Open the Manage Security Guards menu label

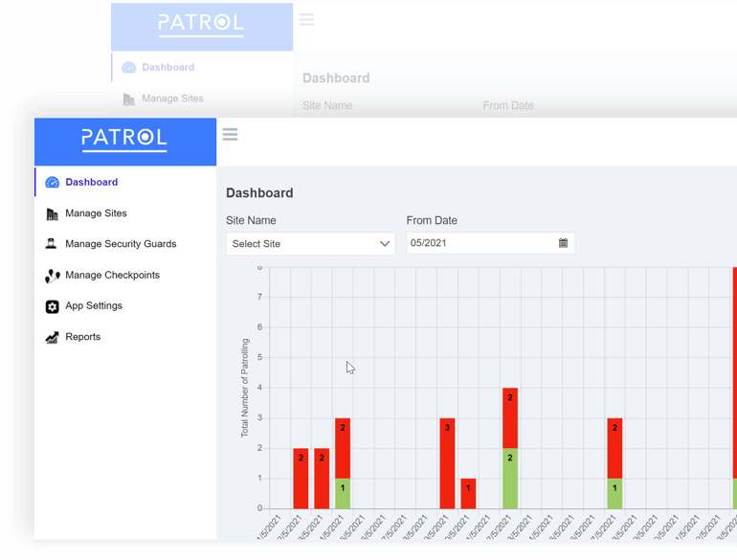click(121, 244)
